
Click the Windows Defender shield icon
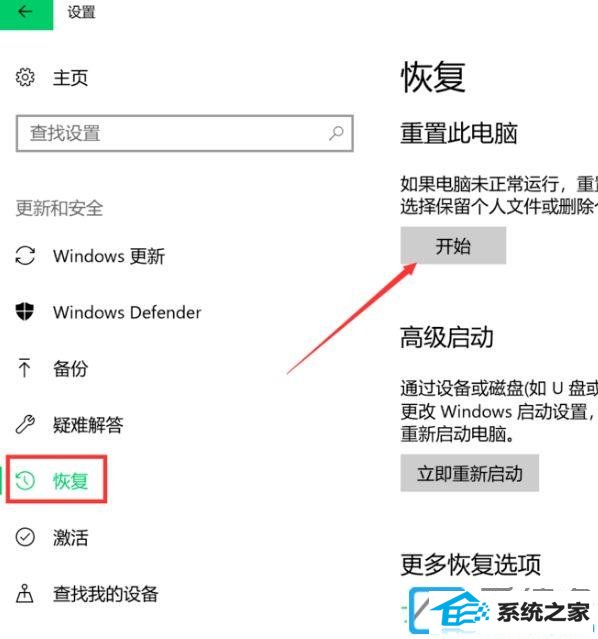[x=25, y=312]
